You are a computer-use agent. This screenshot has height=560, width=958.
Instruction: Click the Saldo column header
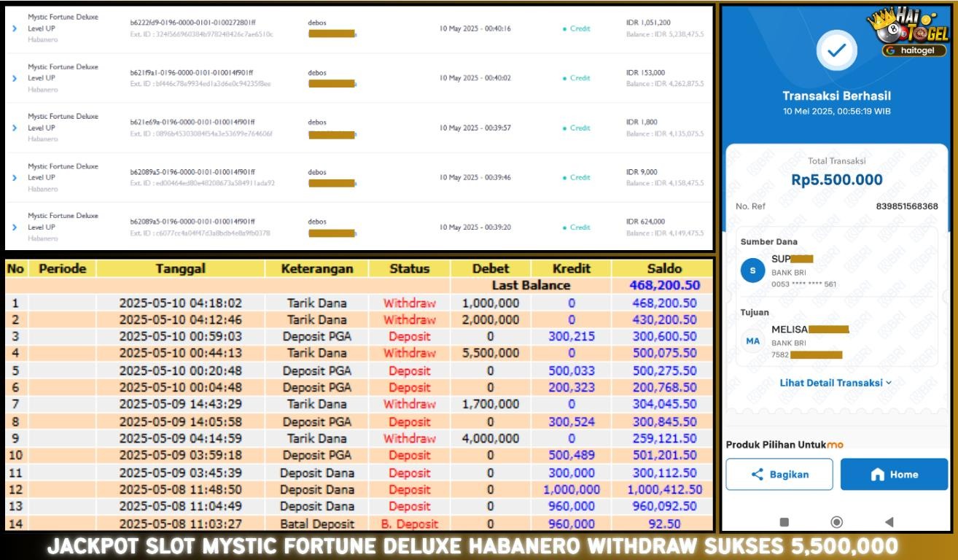coord(664,268)
